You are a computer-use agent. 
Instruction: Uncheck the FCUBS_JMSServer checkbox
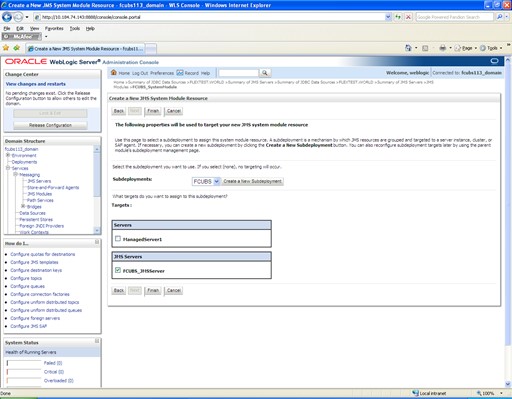click(118, 270)
